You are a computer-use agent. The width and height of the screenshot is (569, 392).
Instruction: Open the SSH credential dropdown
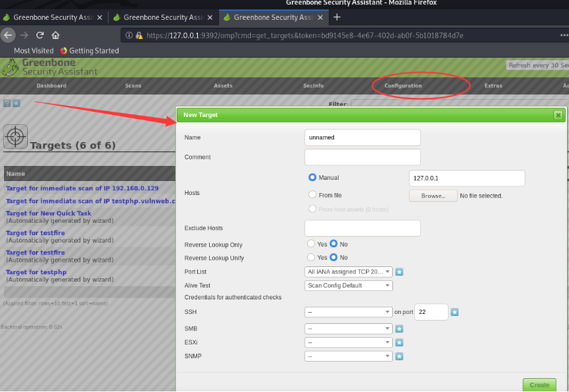point(349,312)
